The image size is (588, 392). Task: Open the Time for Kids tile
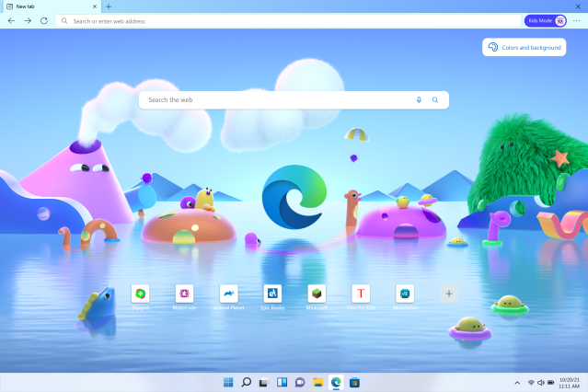click(x=361, y=294)
